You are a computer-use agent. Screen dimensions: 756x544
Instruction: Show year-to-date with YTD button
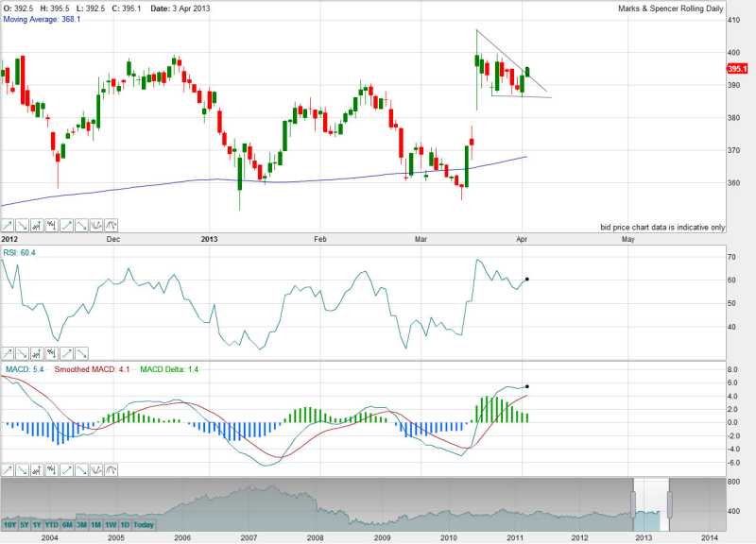52,524
